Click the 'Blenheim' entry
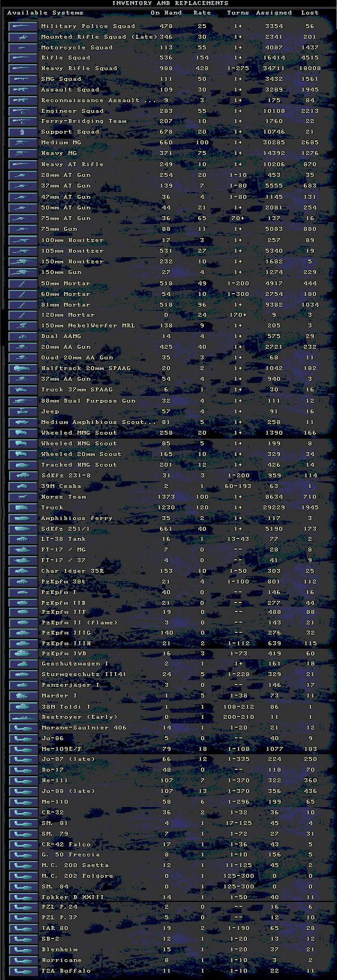The height and width of the screenshot is (980, 337). click(x=59, y=950)
